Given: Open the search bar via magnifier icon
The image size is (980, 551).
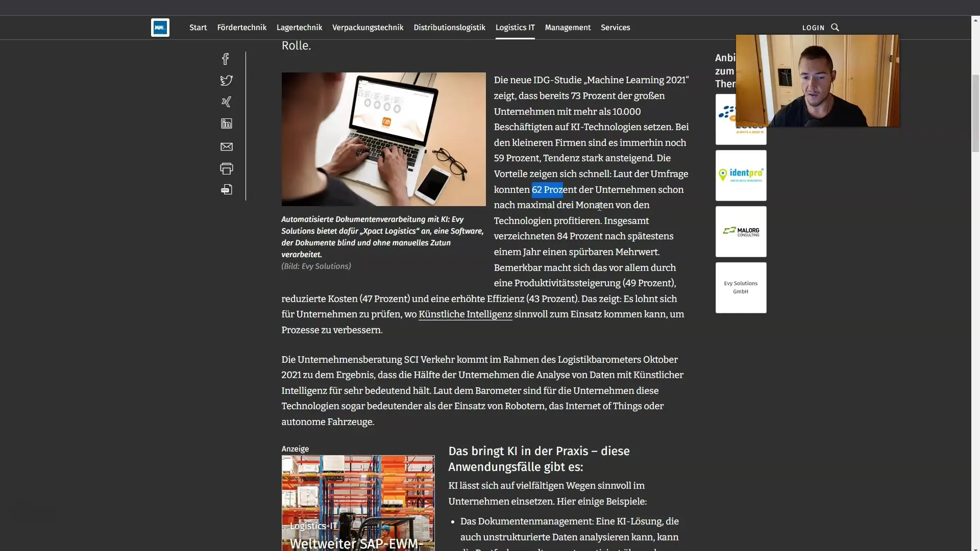Looking at the screenshot, I should coord(836,27).
